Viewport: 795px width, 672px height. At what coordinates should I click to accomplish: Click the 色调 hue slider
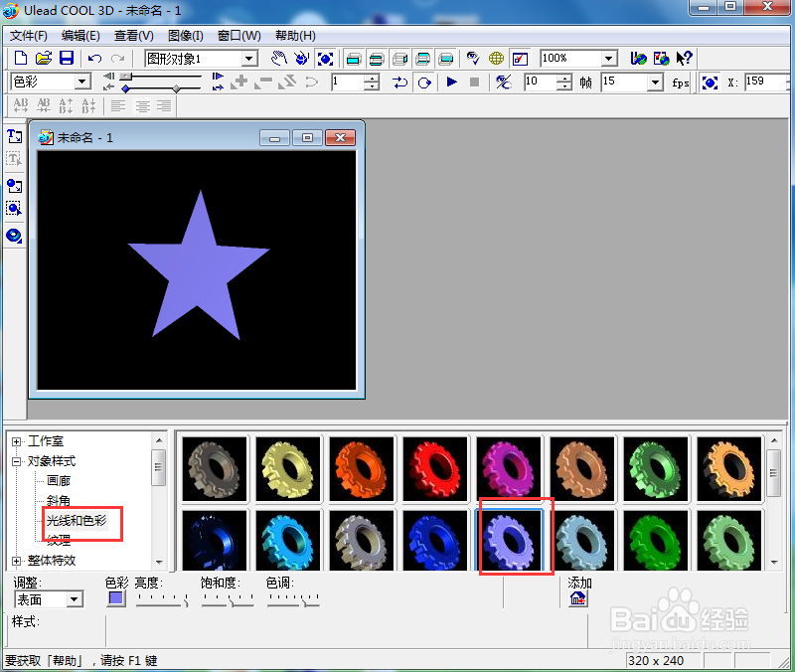tap(293, 600)
